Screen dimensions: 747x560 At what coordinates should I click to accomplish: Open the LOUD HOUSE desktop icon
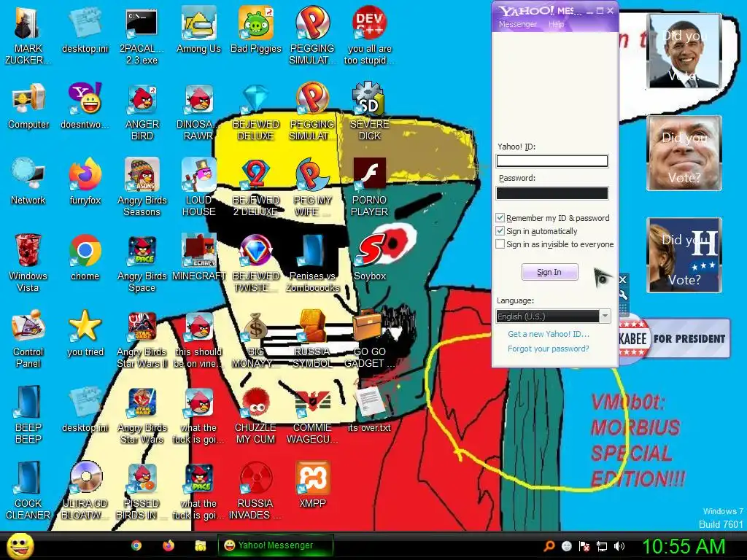point(198,187)
